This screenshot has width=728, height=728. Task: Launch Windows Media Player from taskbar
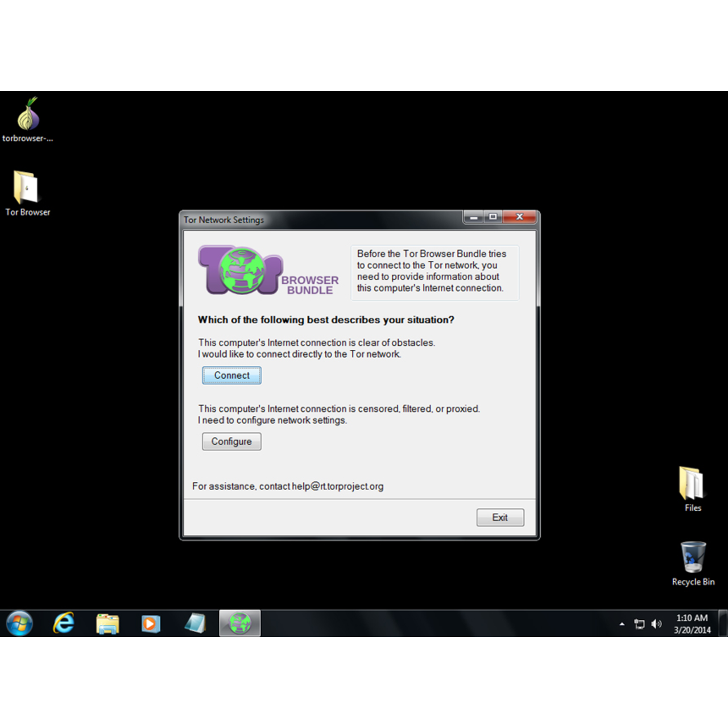click(x=151, y=623)
